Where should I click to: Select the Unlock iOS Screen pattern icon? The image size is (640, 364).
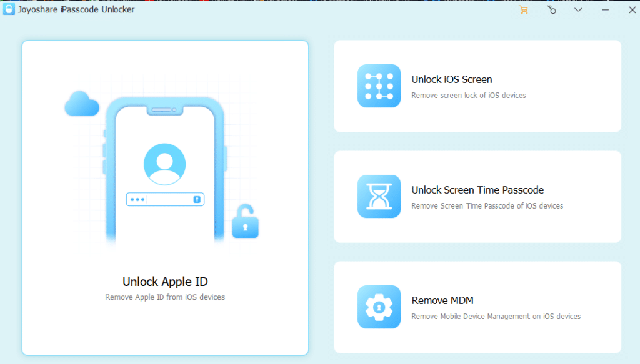379,86
